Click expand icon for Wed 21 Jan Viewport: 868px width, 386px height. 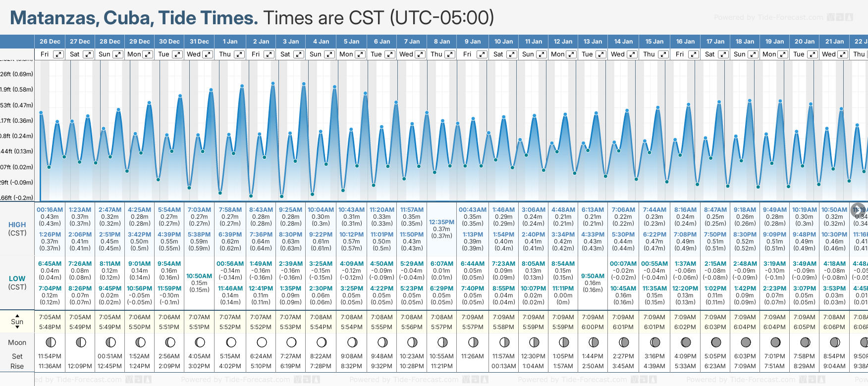tap(842, 54)
